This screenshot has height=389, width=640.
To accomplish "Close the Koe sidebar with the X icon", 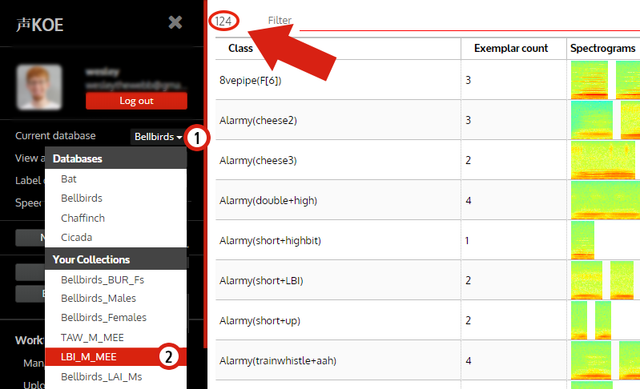I will tap(175, 22).
